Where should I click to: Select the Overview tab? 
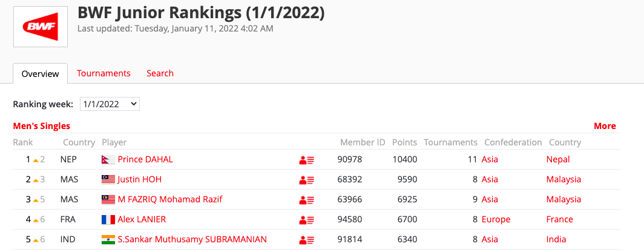point(41,74)
